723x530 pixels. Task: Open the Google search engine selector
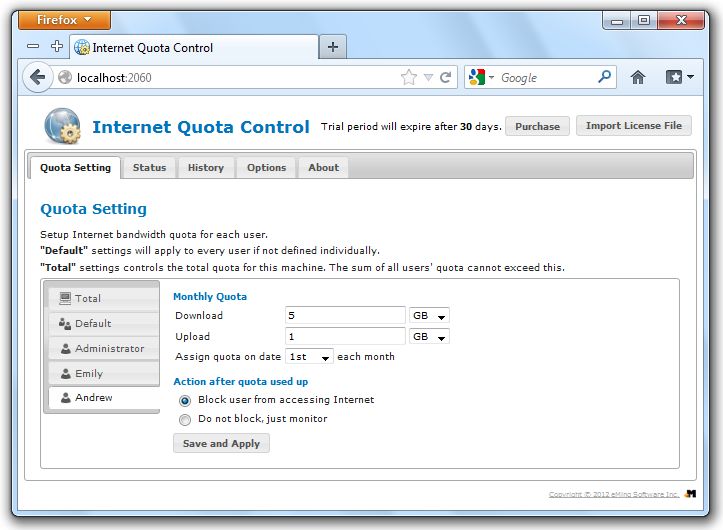481,77
